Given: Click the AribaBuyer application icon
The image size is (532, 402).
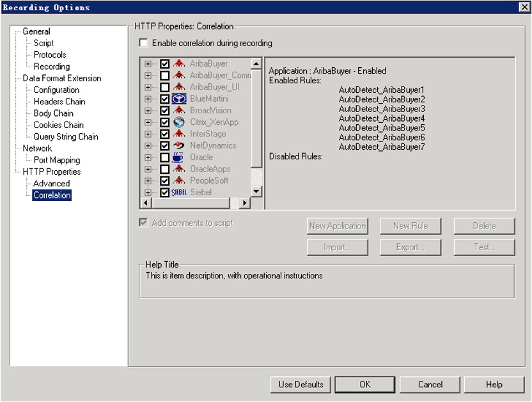Looking at the screenshot, I should pyautogui.click(x=179, y=63).
